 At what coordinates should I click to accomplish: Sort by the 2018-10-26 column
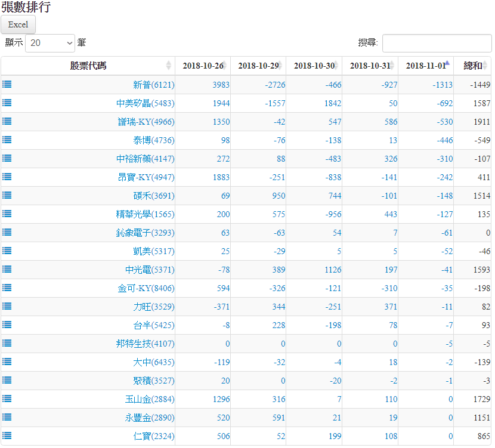(203, 66)
